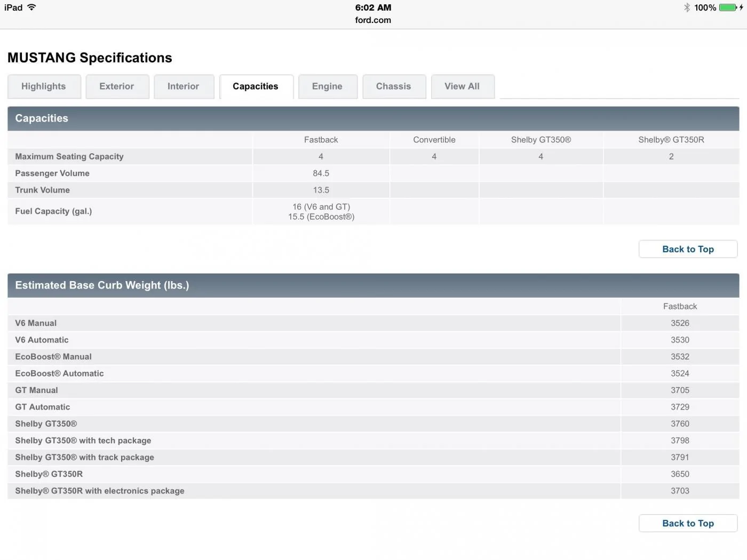Select the Capacities tab

[x=256, y=86]
